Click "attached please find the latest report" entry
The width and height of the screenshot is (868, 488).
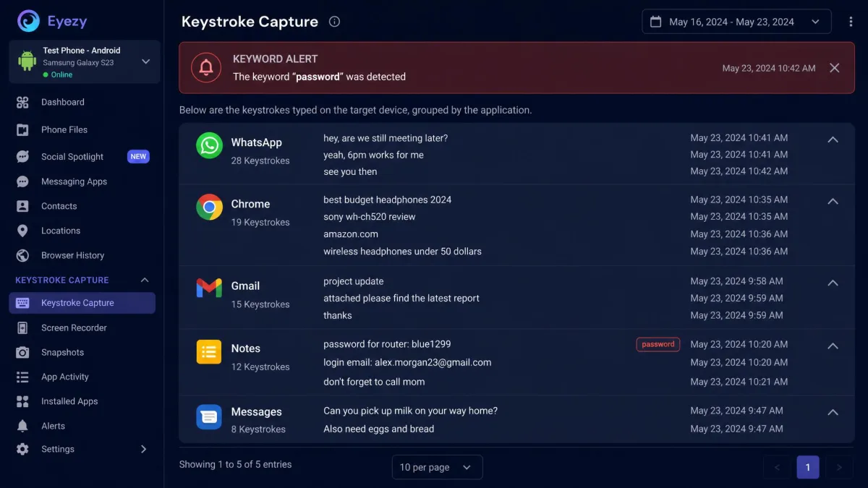click(401, 298)
